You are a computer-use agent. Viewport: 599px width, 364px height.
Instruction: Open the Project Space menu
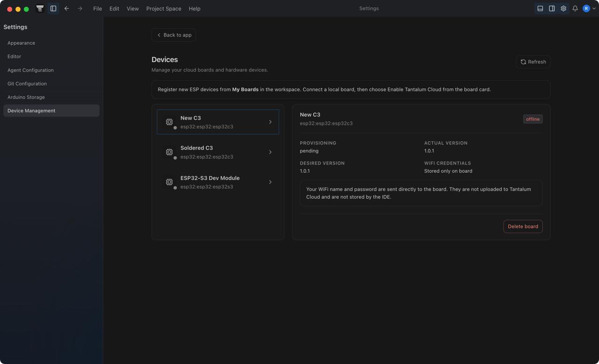(x=164, y=8)
